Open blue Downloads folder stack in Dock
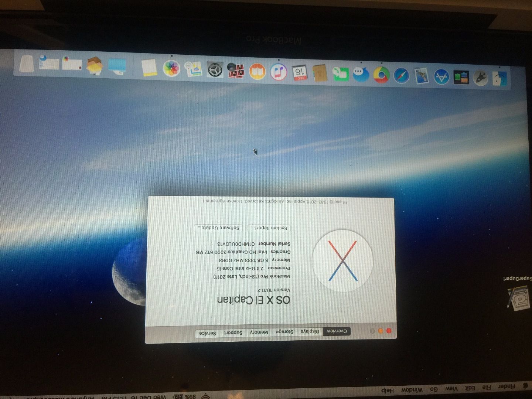The width and height of the screenshot is (532, 399). point(117,66)
